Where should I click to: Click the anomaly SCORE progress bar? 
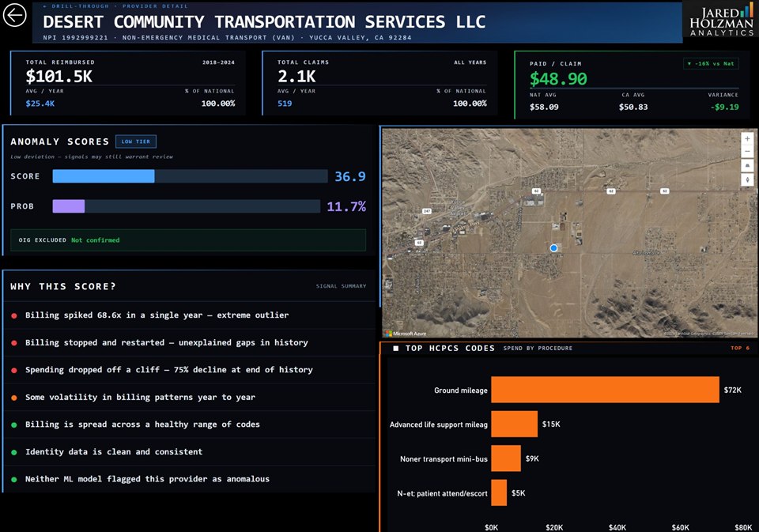coord(190,176)
